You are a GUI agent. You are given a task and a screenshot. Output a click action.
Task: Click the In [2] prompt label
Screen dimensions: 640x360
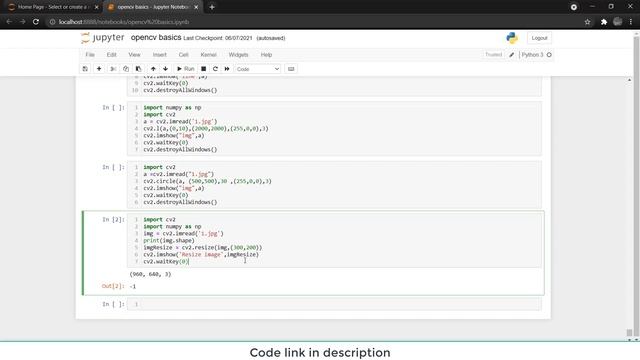coord(113,220)
